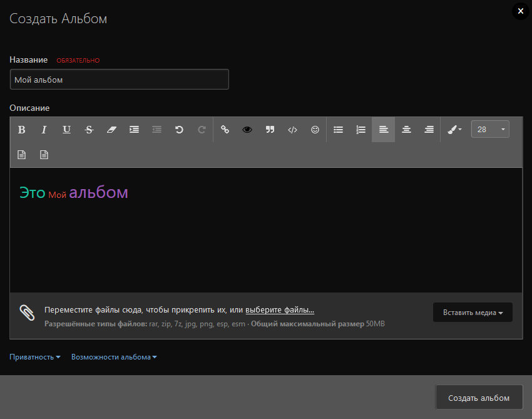The image size is (532, 419).
Task: Click the выберите файлы link
Action: tap(279, 310)
